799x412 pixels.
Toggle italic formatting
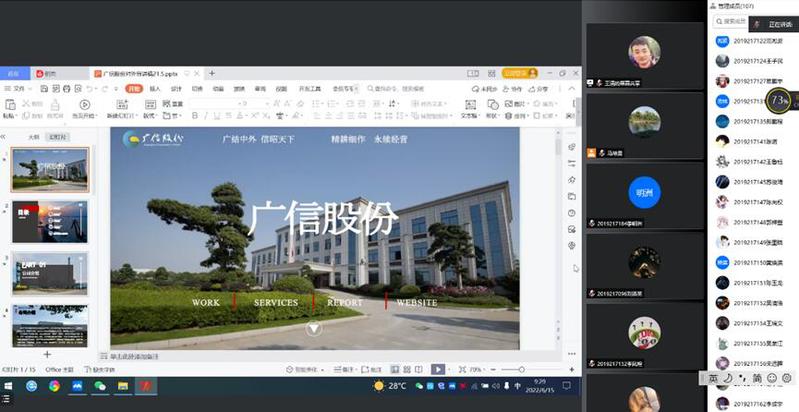(x=205, y=116)
